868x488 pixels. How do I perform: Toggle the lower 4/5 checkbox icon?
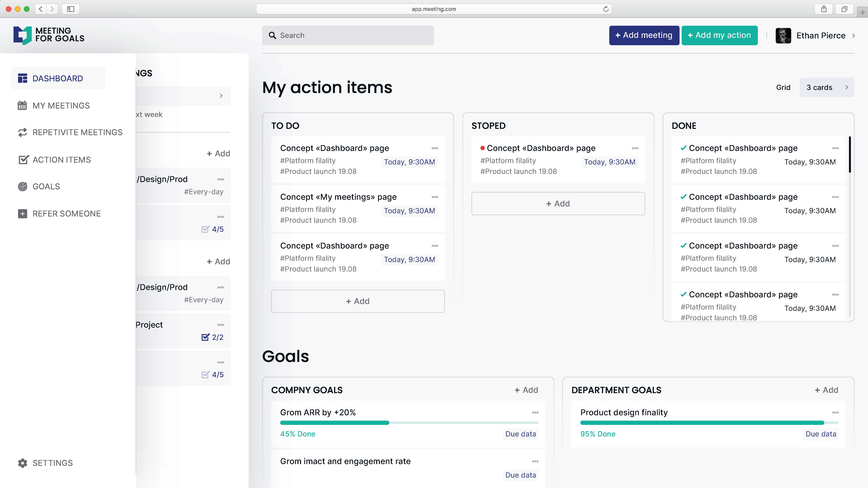coord(205,374)
